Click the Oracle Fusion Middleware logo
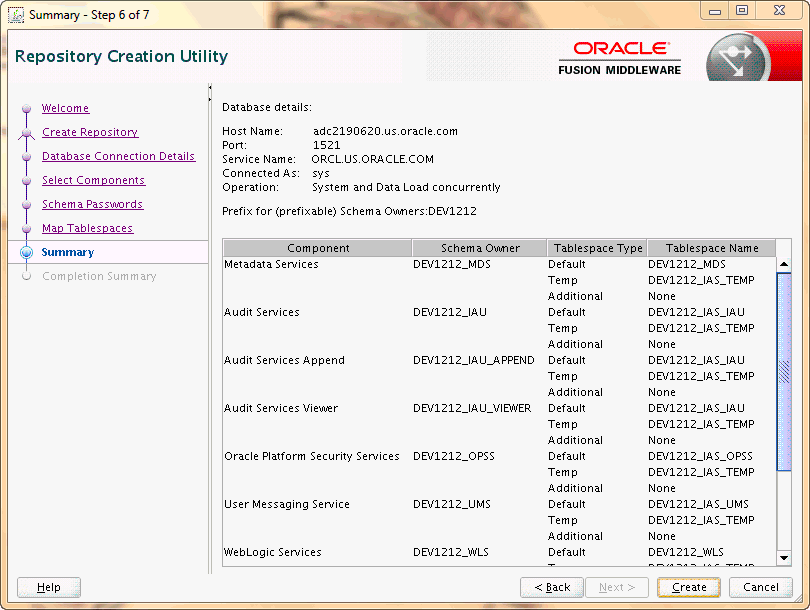 point(619,58)
